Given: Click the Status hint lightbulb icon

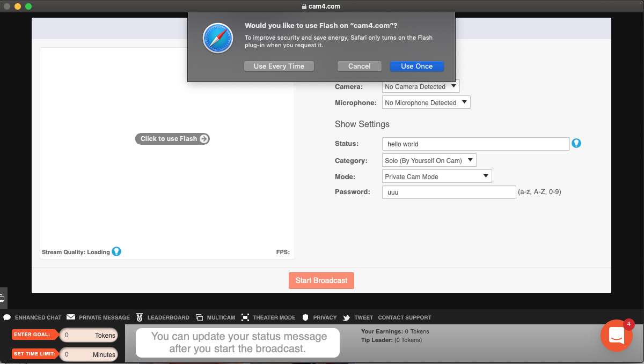Looking at the screenshot, I should coord(576,143).
